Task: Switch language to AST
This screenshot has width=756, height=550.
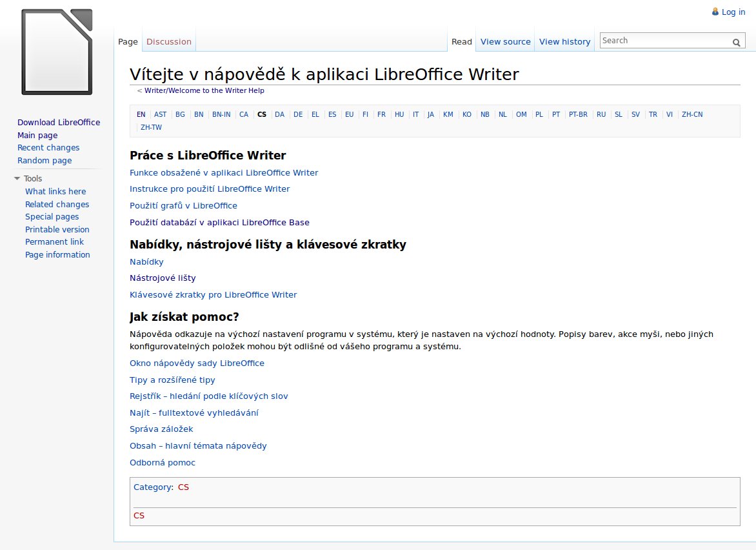Action: pos(160,114)
